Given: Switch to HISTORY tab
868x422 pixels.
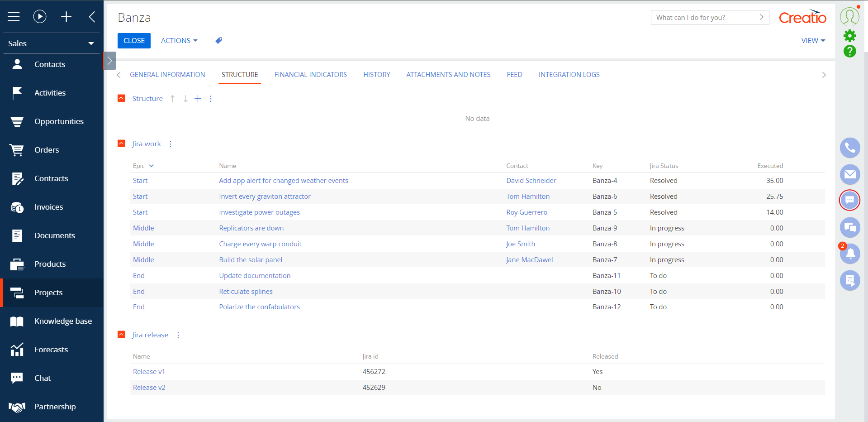Looking at the screenshot, I should 377,75.
